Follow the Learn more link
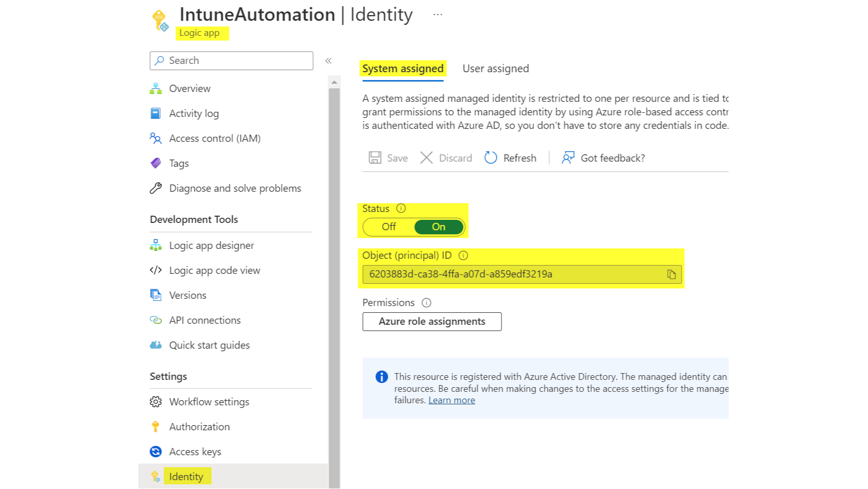 tap(452, 400)
